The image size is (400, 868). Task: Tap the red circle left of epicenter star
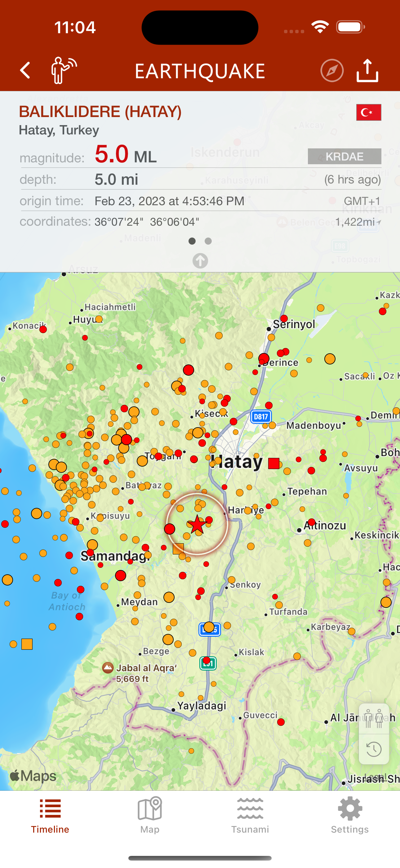[x=169, y=529]
